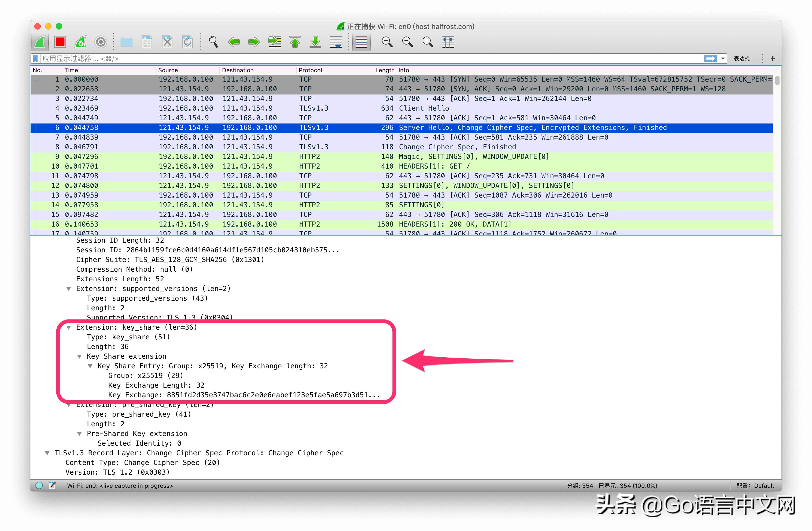
Task: Toggle packet list colorization
Action: coord(361,42)
